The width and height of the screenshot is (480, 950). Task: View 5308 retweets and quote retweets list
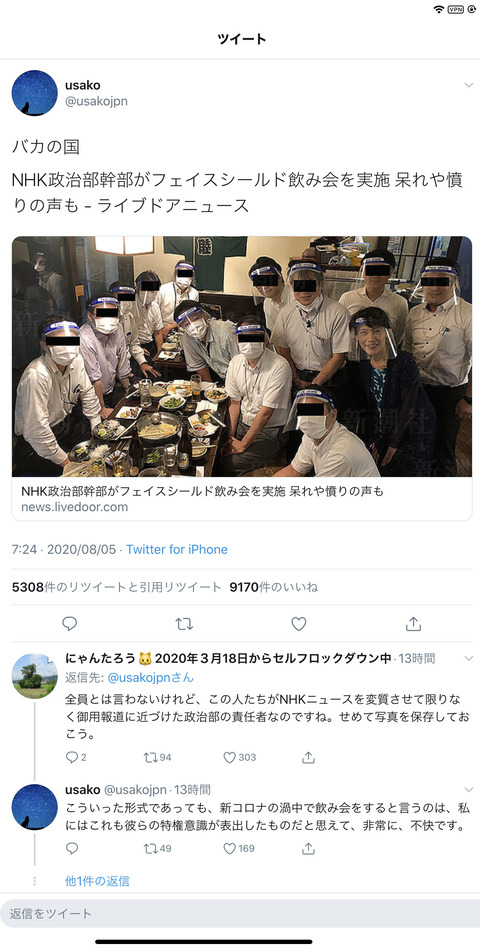117,587
